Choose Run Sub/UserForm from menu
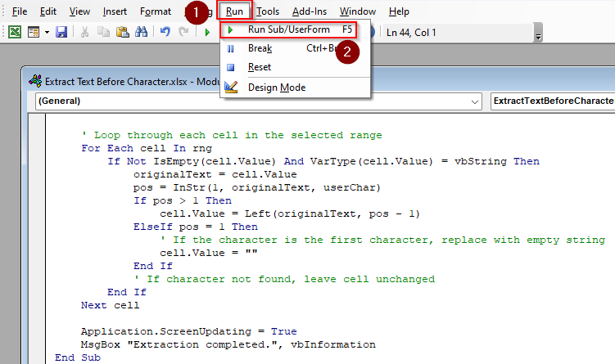This screenshot has height=364, width=615. [x=289, y=29]
